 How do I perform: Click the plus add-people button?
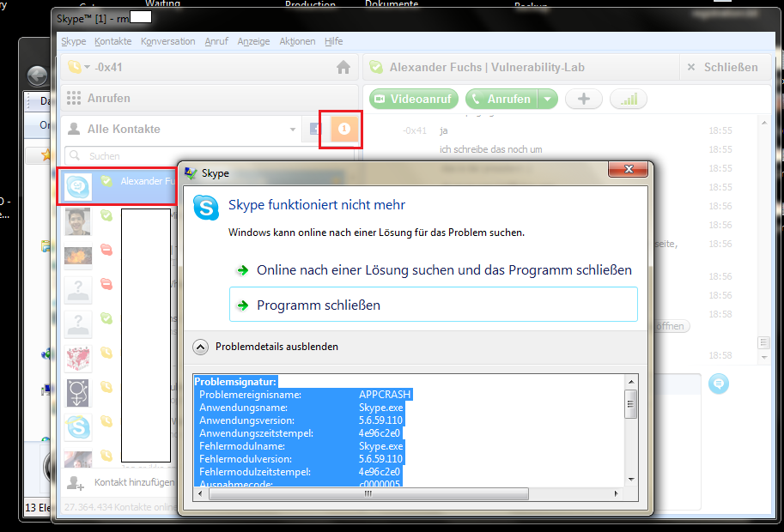click(x=584, y=99)
